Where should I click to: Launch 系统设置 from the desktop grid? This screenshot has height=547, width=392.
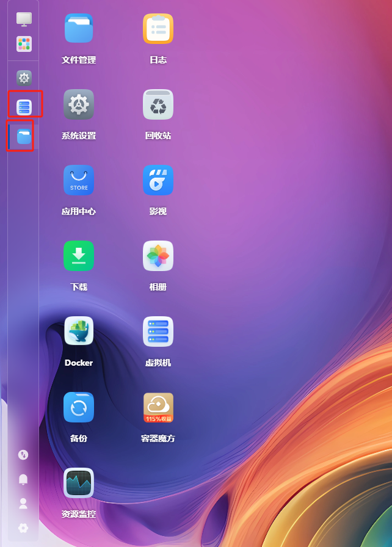(79, 104)
